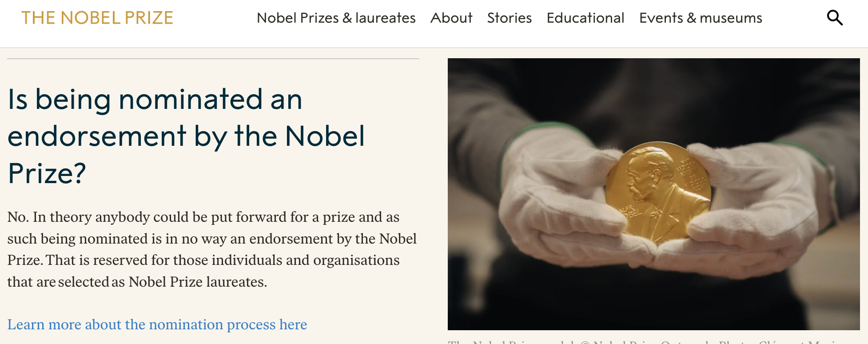868x344 pixels.
Task: Open the search magnifying glass icon
Action: pyautogui.click(x=835, y=18)
